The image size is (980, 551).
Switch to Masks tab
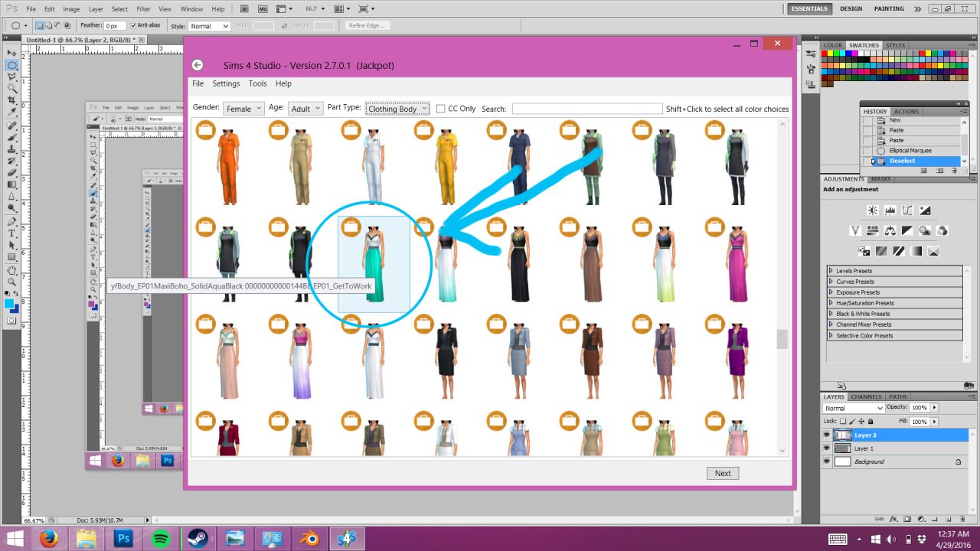point(880,179)
